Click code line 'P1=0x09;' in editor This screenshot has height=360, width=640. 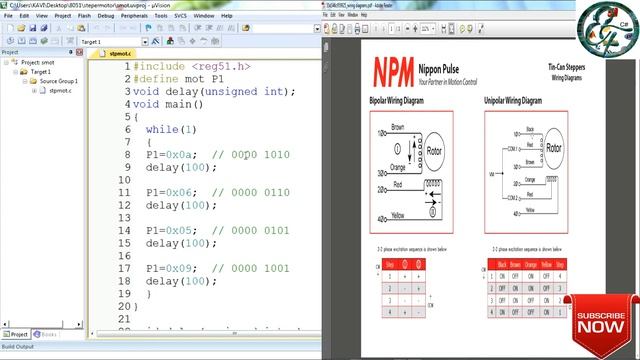click(171, 269)
